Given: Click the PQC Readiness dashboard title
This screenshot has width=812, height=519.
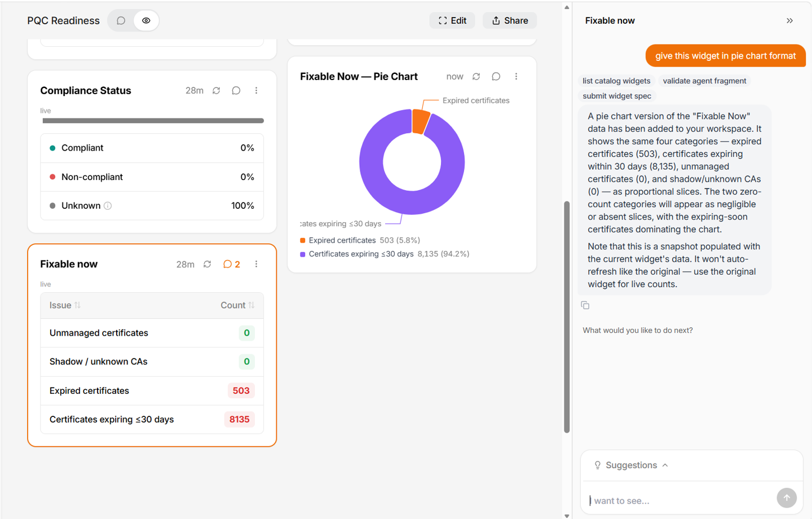Looking at the screenshot, I should 63,21.
